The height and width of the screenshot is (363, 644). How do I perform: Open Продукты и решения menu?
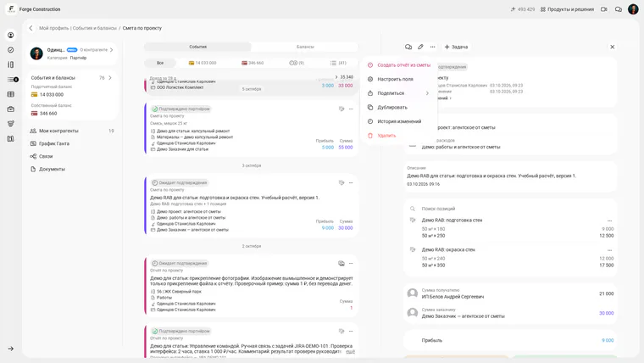point(567,9)
